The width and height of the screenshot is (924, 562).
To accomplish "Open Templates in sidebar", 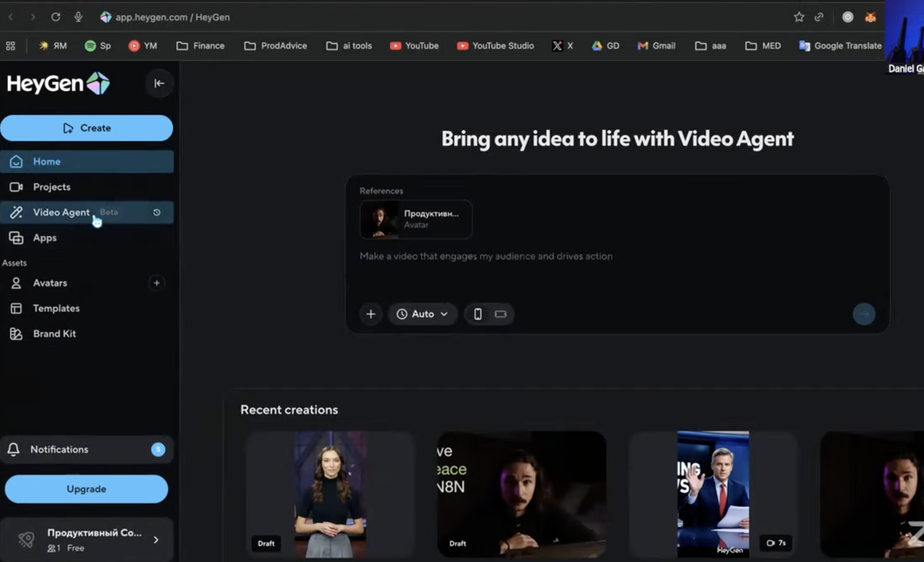I will (56, 308).
